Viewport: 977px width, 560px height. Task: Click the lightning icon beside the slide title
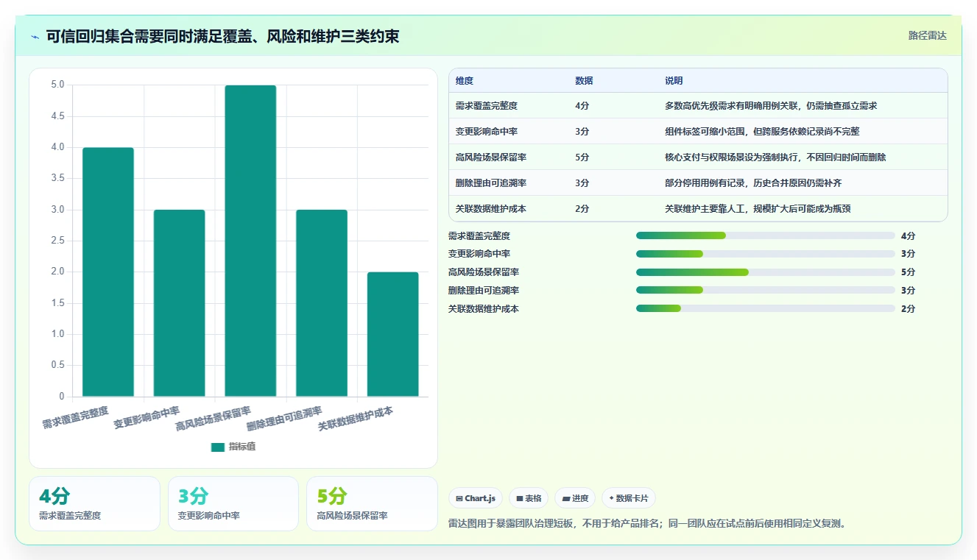point(35,37)
